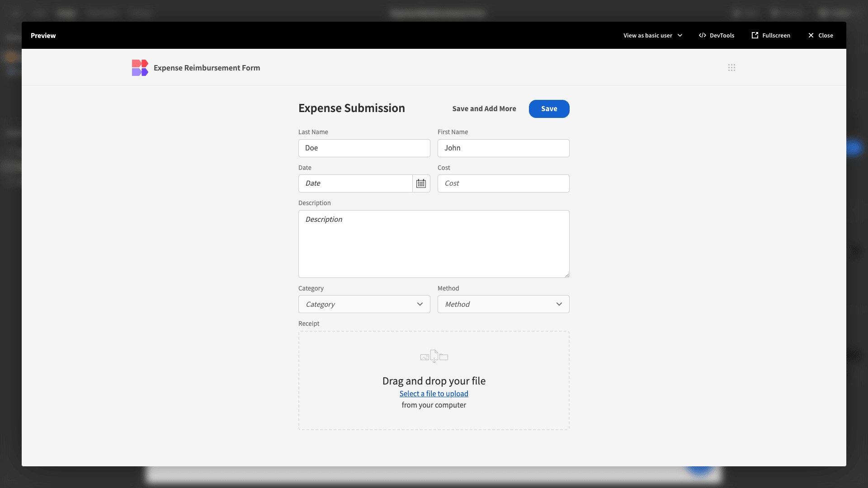Click the app grid menu icon
Viewport: 868px width, 488px height.
tap(731, 68)
